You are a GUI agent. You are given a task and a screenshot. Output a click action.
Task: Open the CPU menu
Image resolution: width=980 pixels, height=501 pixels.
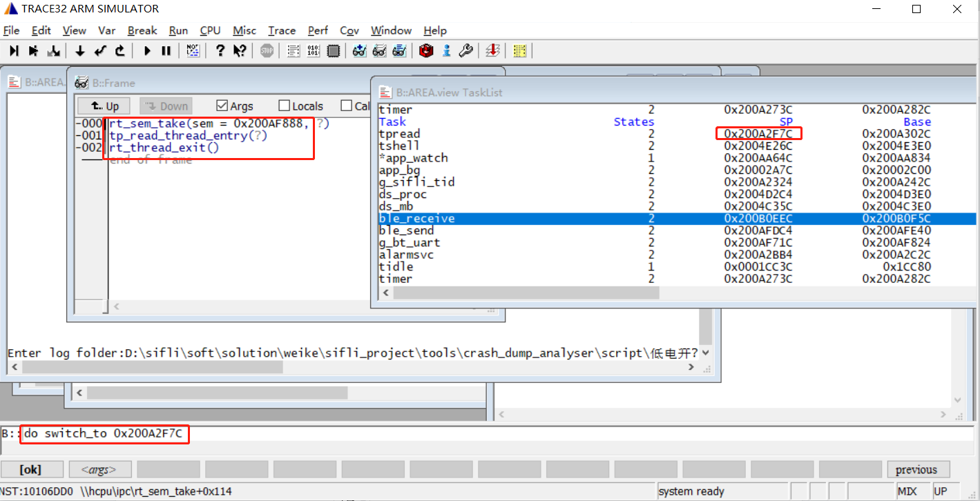pos(210,30)
